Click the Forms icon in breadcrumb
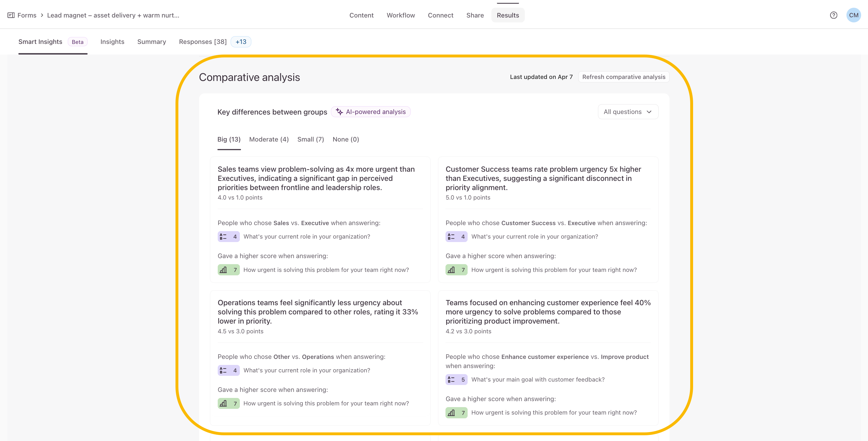868x441 pixels. [x=11, y=15]
